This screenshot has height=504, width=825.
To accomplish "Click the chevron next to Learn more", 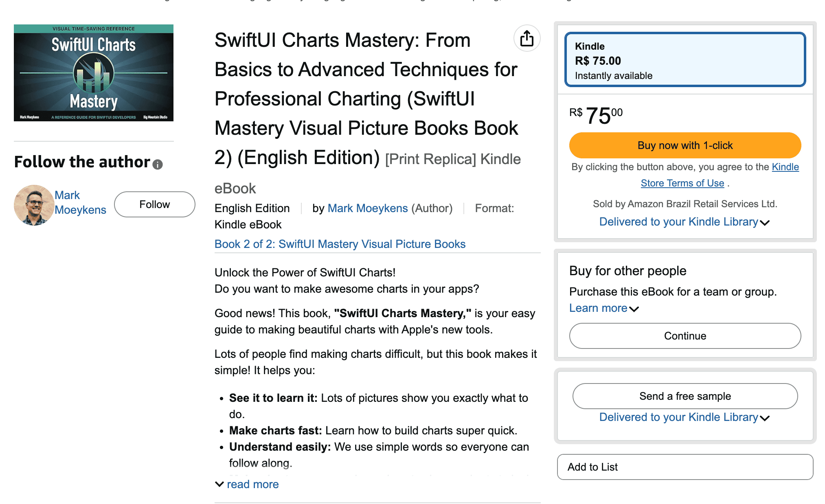I will [x=634, y=309].
